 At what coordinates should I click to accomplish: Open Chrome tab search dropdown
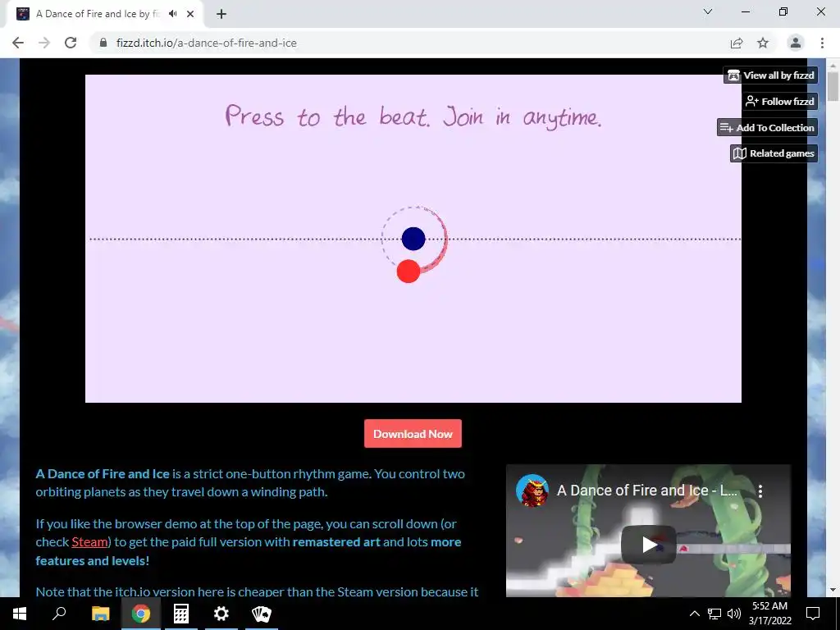coord(708,11)
